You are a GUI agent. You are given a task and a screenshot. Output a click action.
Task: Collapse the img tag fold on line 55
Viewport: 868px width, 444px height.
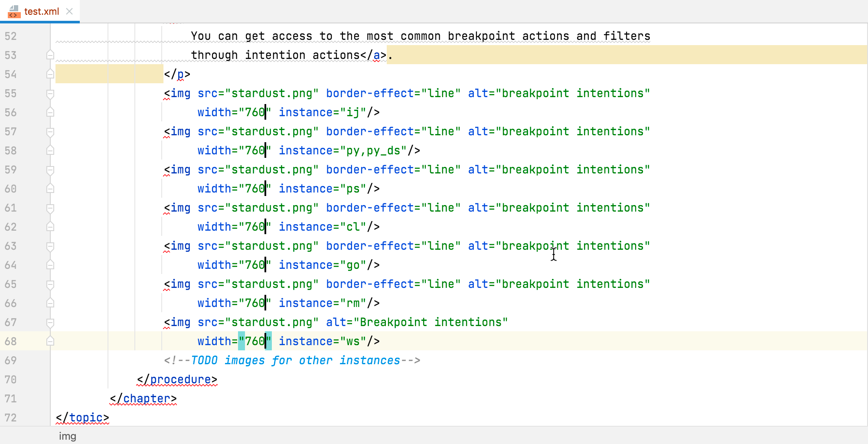click(50, 94)
